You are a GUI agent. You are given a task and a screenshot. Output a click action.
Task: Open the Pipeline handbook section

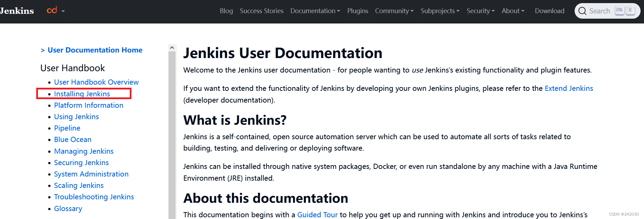tap(67, 128)
